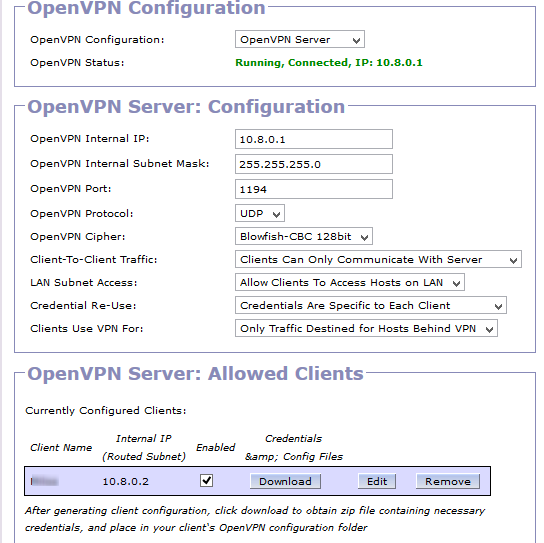Click the 'Internal IP (Routed Subnet)' column header
This screenshot has width=544, height=543.
click(x=144, y=448)
